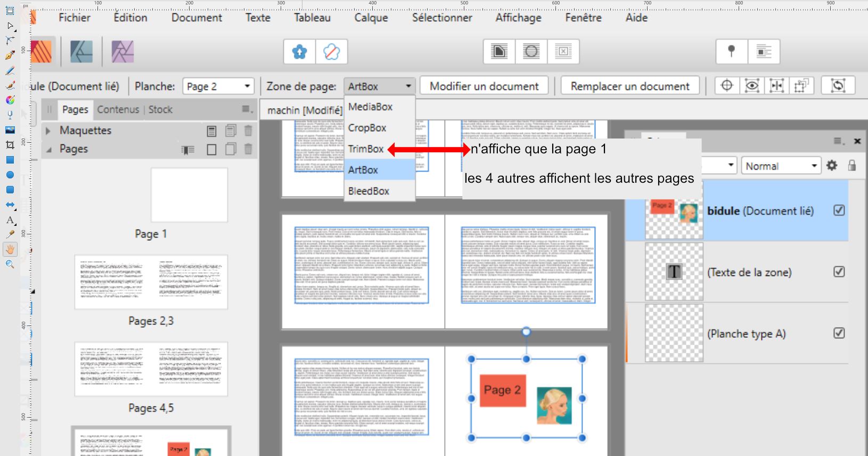Open the Calque menu

(371, 18)
